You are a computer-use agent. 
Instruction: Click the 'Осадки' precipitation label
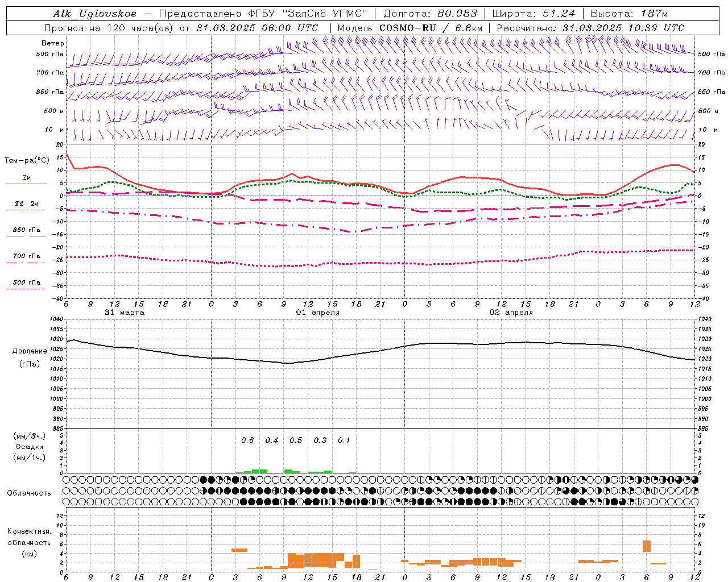[x=29, y=447]
